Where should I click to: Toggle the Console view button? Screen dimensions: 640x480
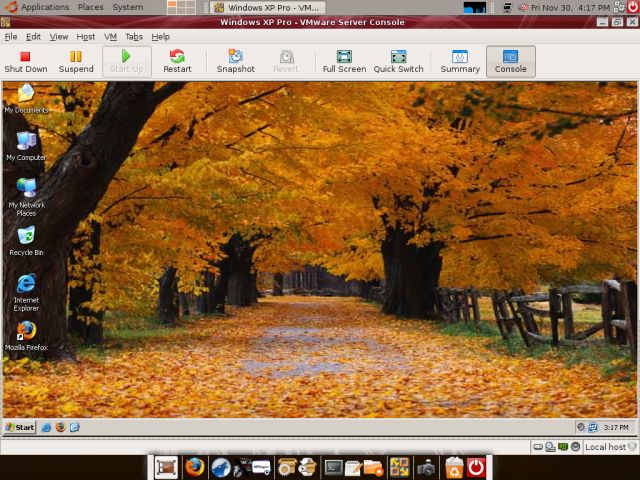(x=511, y=62)
